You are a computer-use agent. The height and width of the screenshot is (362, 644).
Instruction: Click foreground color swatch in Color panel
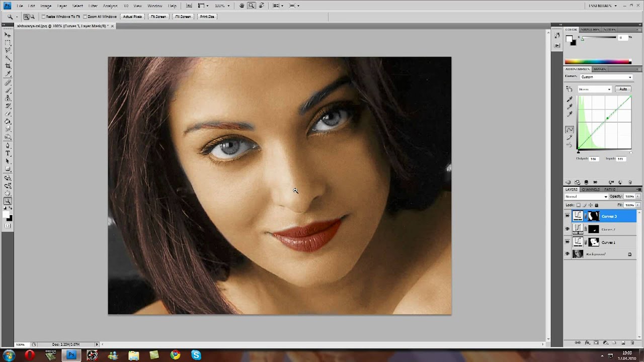[569, 39]
